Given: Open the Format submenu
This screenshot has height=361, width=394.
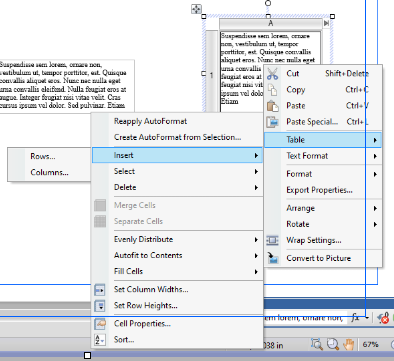Looking at the screenshot, I should pos(323,174).
